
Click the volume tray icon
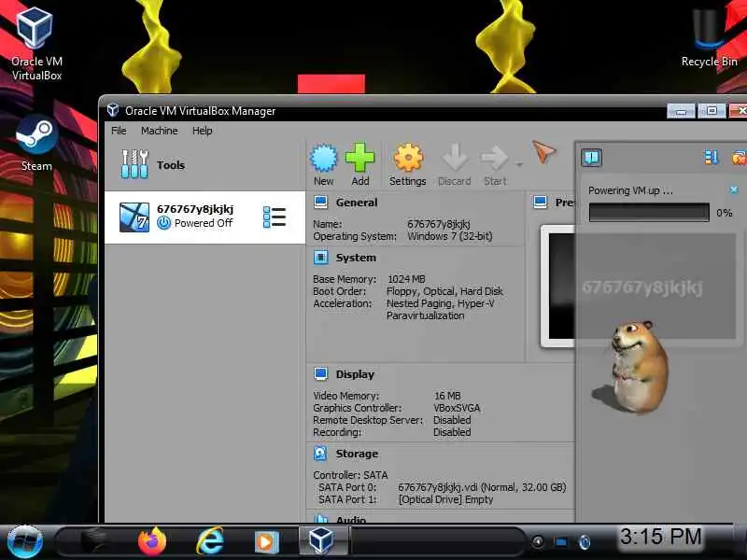(585, 542)
